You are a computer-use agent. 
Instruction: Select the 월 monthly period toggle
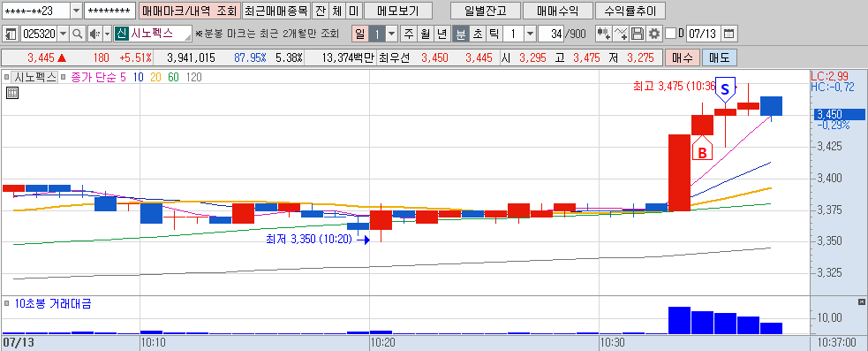click(425, 34)
